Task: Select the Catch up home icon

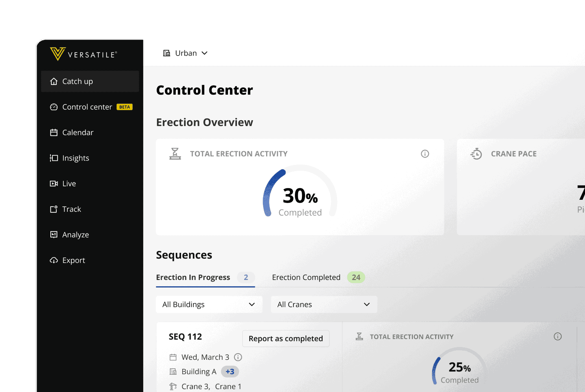Action: pos(53,81)
